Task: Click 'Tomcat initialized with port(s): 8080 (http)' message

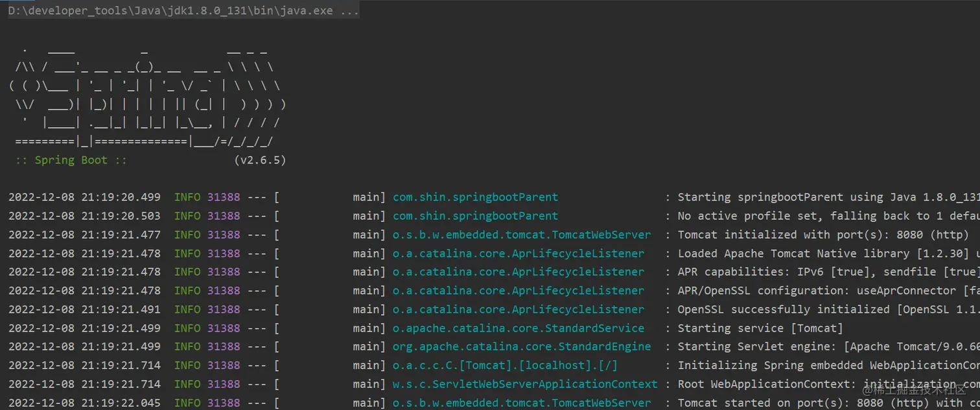Action: (823, 235)
